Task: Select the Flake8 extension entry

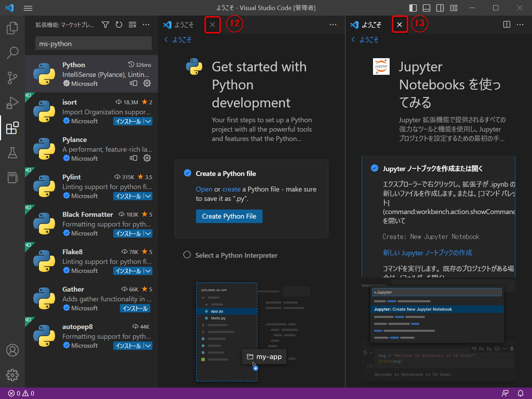Action: click(91, 261)
